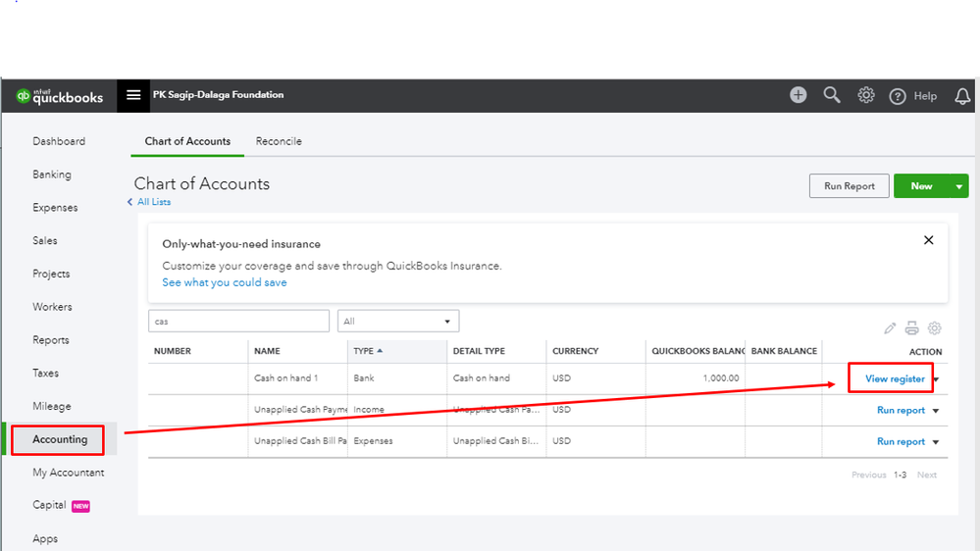Open the notifications bell icon
The image size is (980, 551).
click(x=962, y=95)
